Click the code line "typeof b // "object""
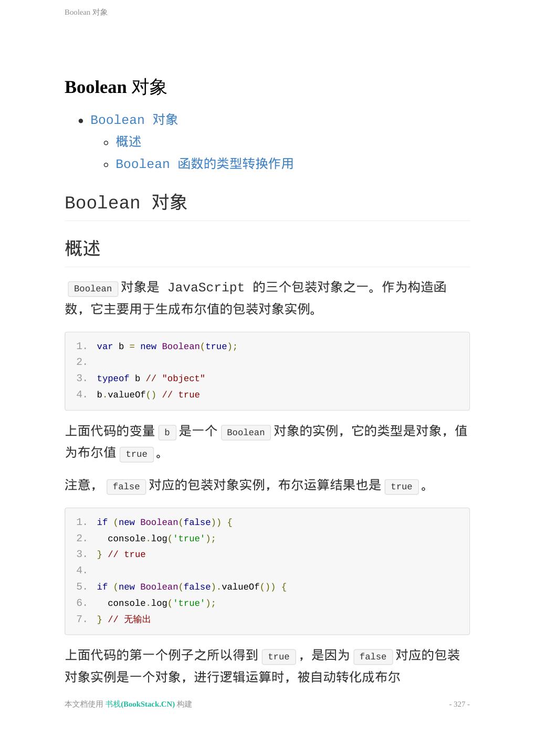Screen dimensions: 535x756 151,379
